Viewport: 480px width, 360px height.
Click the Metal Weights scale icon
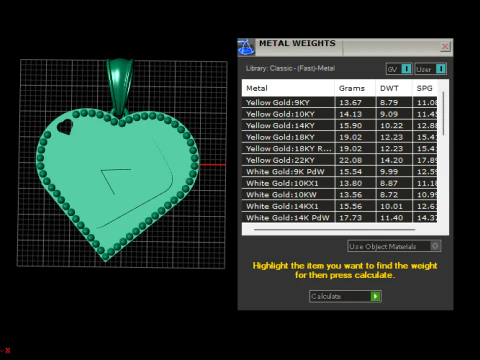(x=246, y=47)
